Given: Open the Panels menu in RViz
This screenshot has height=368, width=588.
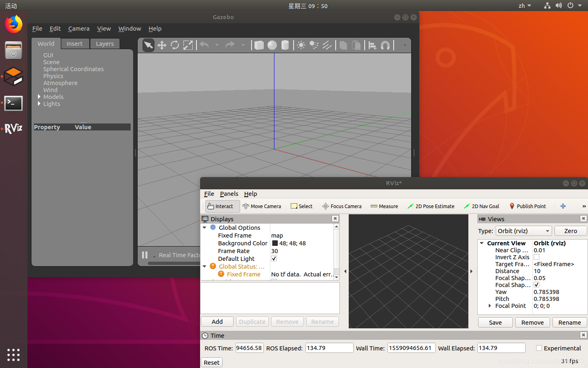Looking at the screenshot, I should [229, 194].
